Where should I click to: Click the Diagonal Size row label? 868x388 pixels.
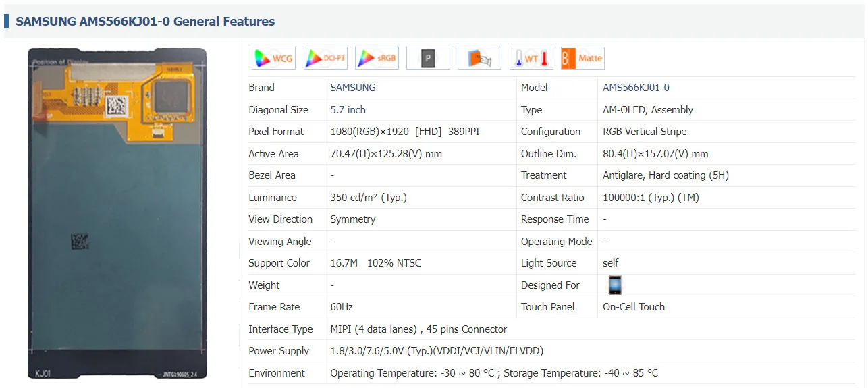point(278,109)
